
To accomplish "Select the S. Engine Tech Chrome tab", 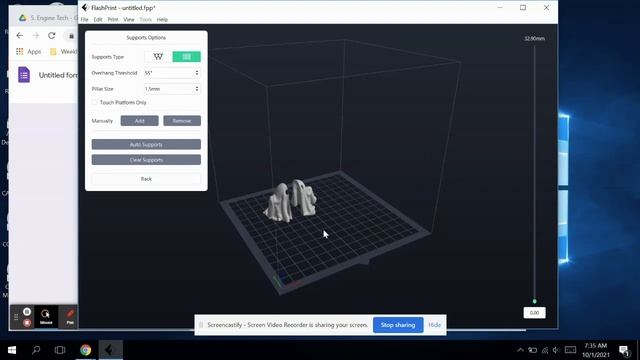I will click(x=48, y=18).
